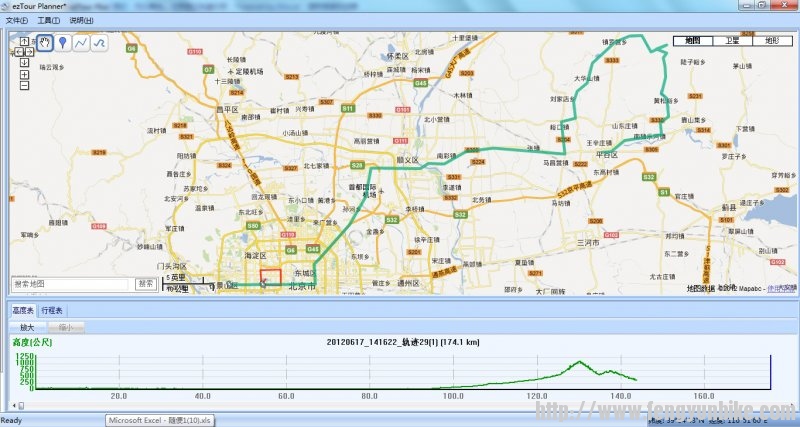Open the 说明(H) help menu
The width and height of the screenshot is (800, 427).
point(82,20)
